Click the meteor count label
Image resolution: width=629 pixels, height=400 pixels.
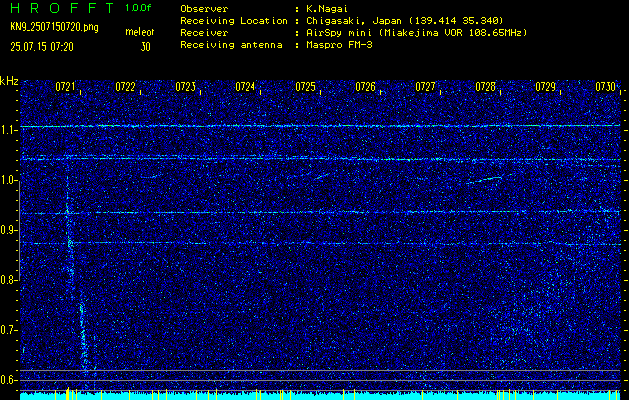pos(140,32)
